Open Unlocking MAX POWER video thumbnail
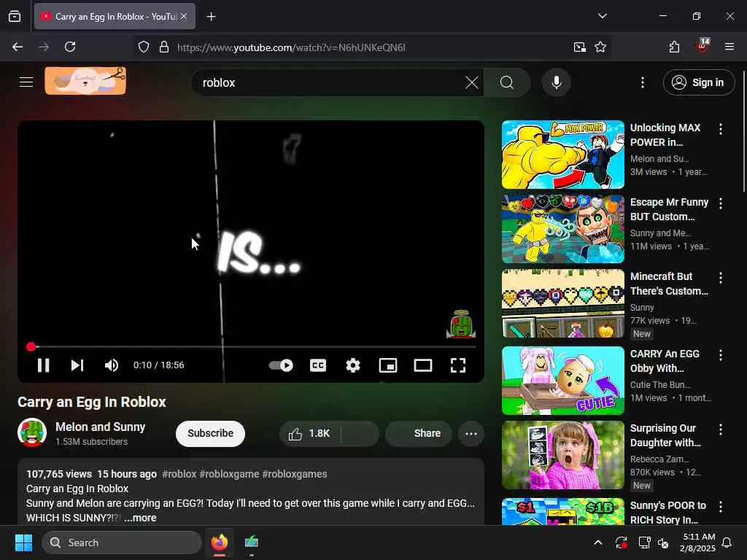Viewport: 747px width, 560px height. tap(562, 155)
